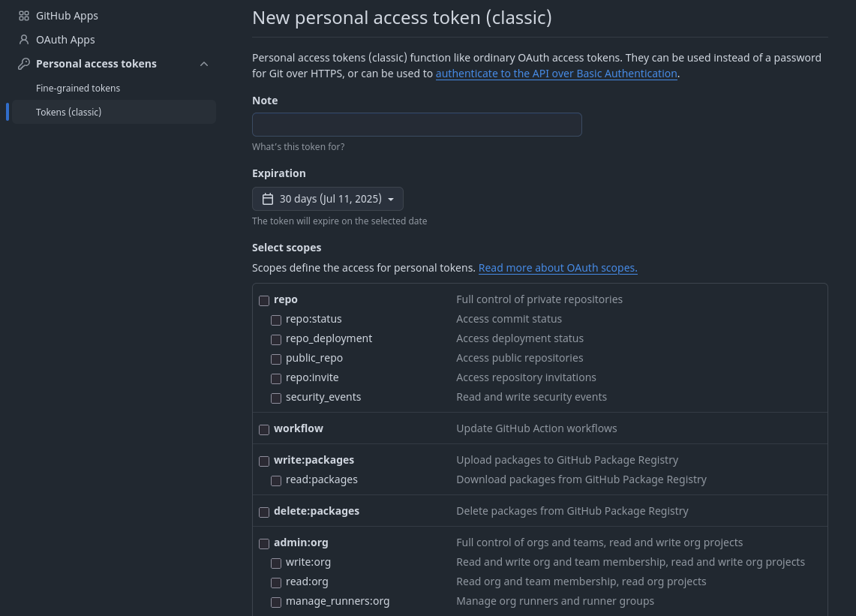Collapse Personal access tokens section chevron
This screenshot has width=856, height=616.
tap(204, 64)
